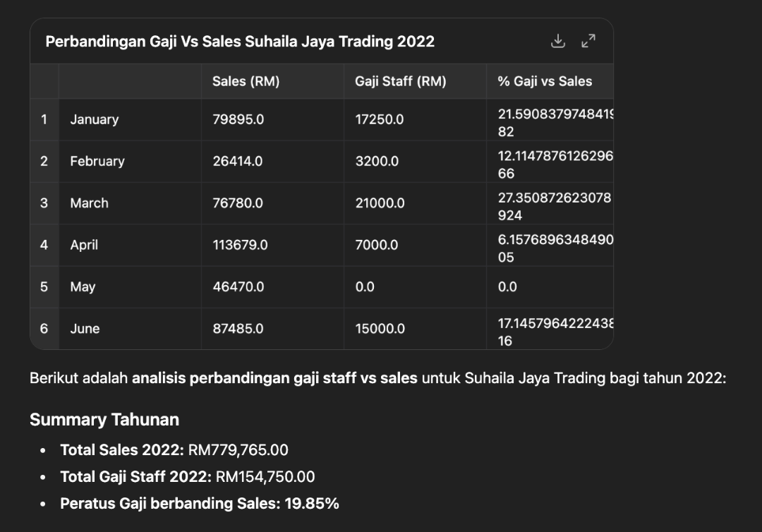This screenshot has width=762, height=532.
Task: Expand the table to fullscreen view
Action: pos(588,41)
